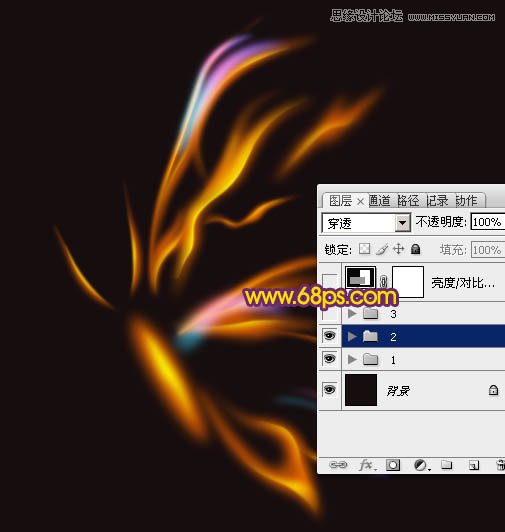Click brightness/contrast adjustment layer thumbnail

point(360,278)
